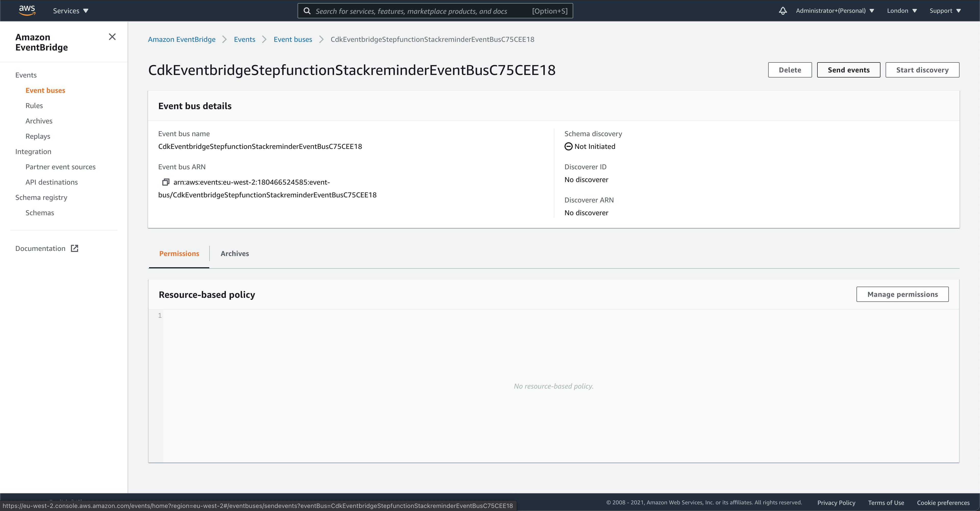Screen dimensions: 980x511
Task: Click the Discoverer ID 'No discoverer' value
Action: 586,180
